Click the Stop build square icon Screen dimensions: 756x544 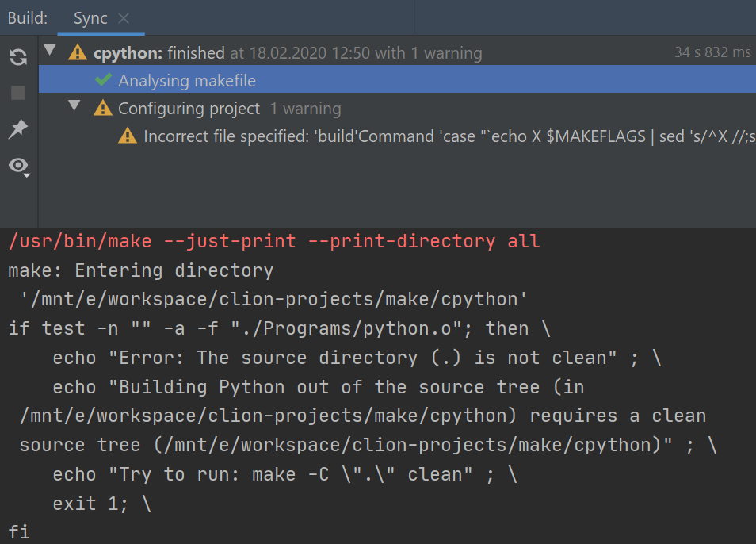point(18,93)
